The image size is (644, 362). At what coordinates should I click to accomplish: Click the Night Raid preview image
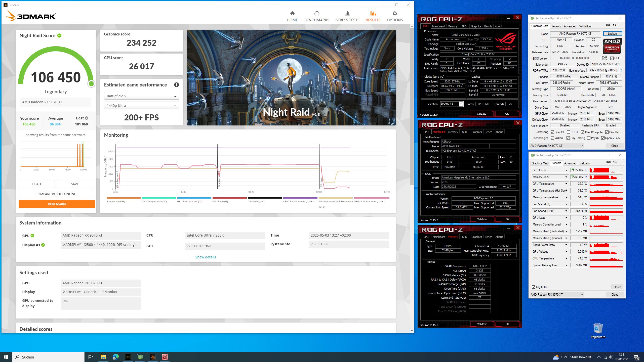(291, 78)
